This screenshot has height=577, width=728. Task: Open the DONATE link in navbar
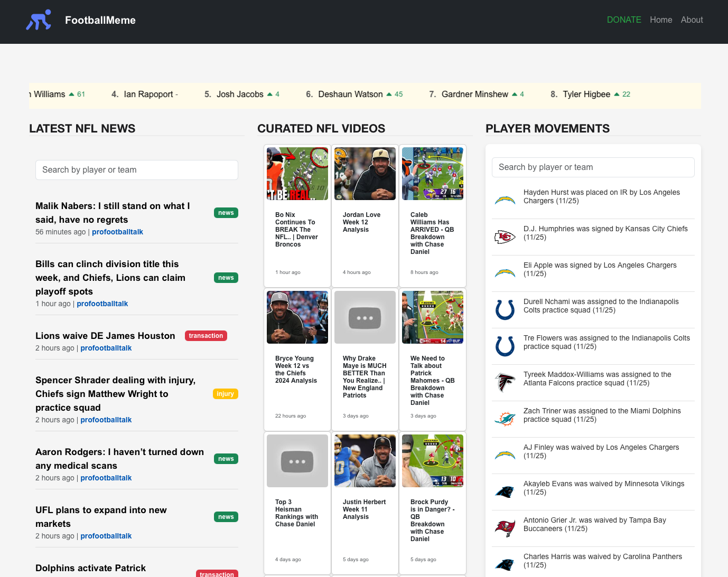point(623,20)
